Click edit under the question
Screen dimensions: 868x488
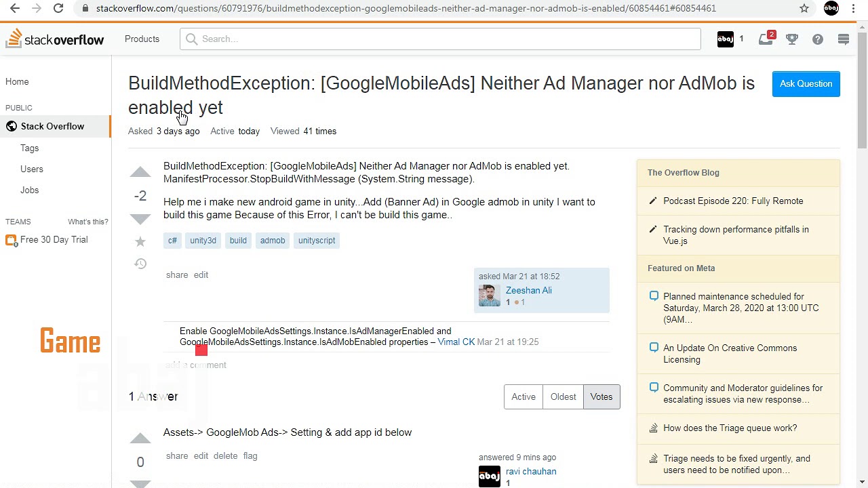point(201,274)
